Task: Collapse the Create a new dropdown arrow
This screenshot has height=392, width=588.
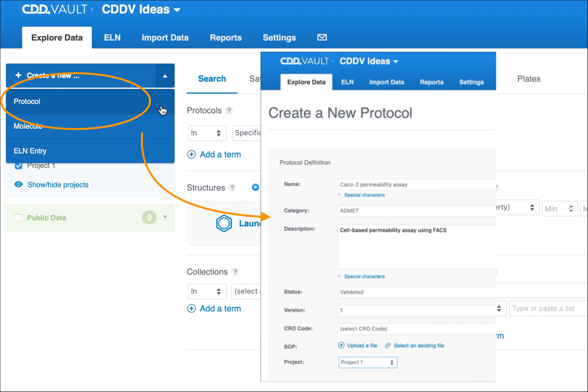Action: pyautogui.click(x=165, y=76)
